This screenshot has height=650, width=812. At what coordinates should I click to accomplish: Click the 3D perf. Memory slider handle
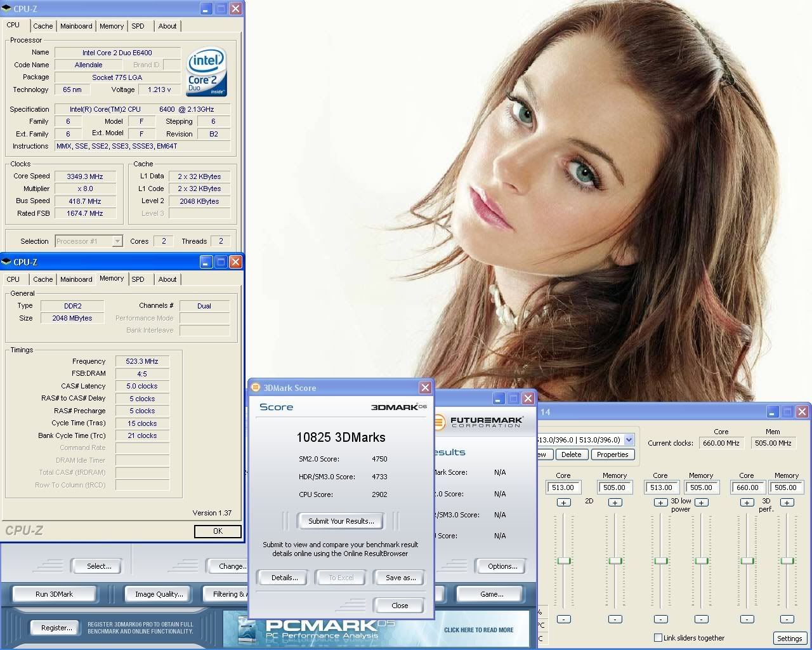[x=787, y=560]
